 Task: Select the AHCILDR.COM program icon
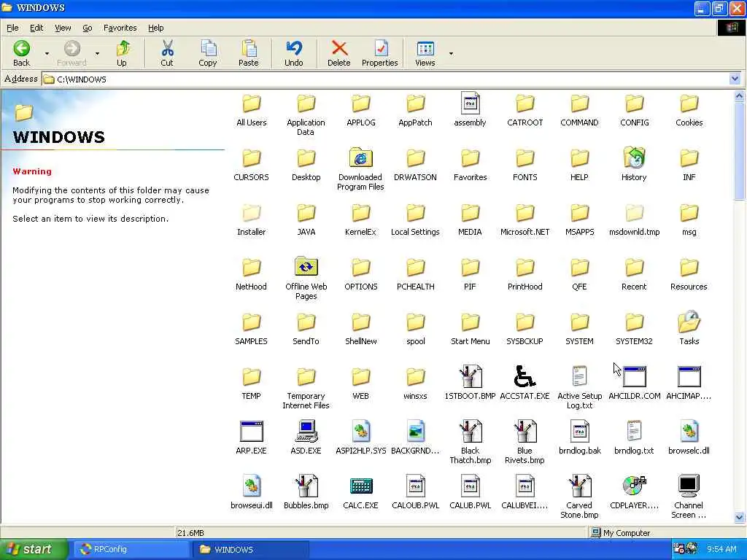click(x=635, y=377)
